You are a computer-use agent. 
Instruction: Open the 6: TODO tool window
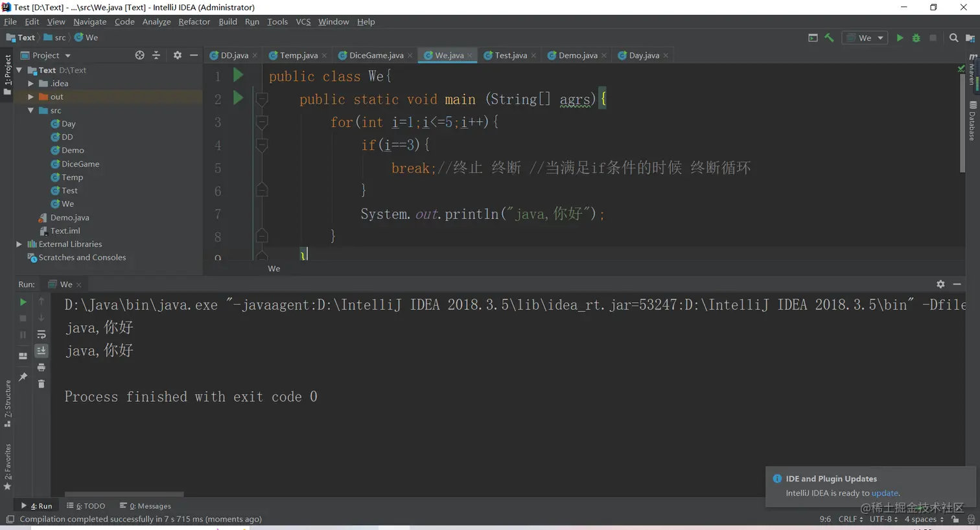coord(86,506)
